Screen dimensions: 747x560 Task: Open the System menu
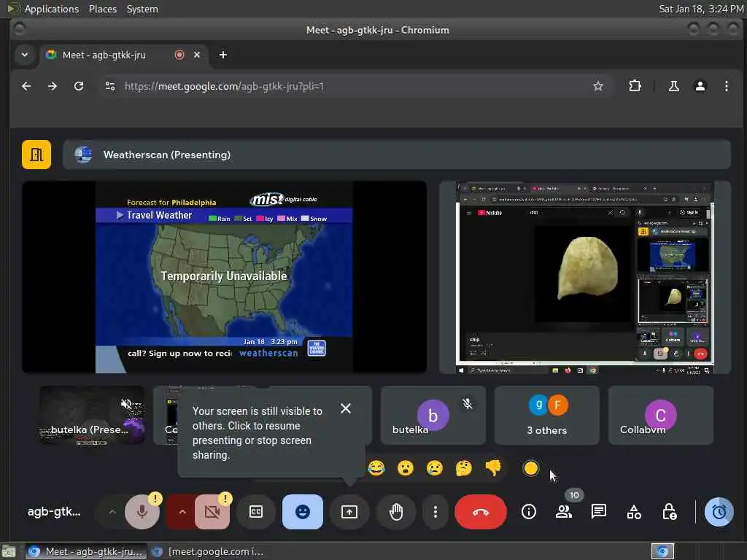pyautogui.click(x=142, y=9)
